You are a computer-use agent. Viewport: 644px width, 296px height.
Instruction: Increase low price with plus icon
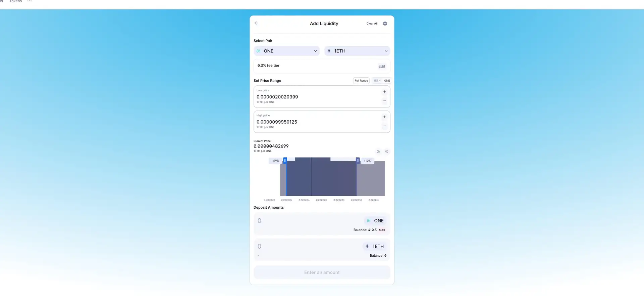[384, 92]
